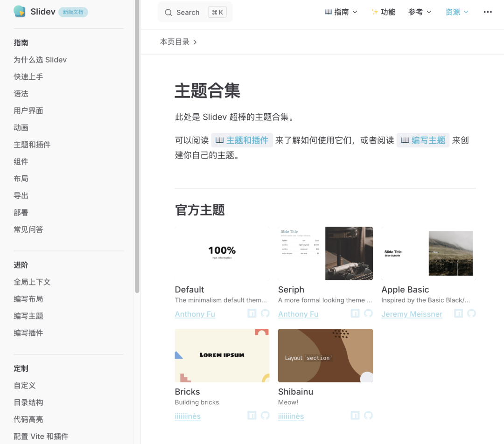Image resolution: width=504 pixels, height=444 pixels.
Task: Follow the 编写主题 inline link
Action: pyautogui.click(x=423, y=140)
